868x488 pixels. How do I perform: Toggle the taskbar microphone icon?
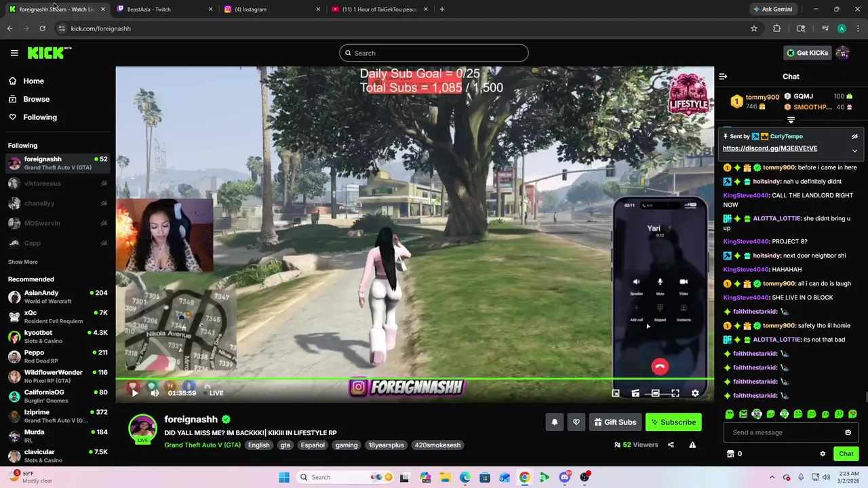[x=801, y=477]
